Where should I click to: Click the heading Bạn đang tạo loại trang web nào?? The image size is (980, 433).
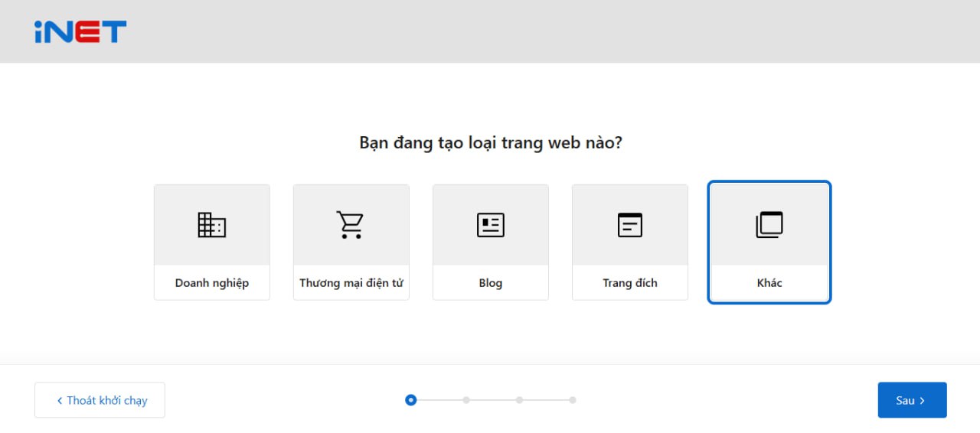[x=491, y=143]
